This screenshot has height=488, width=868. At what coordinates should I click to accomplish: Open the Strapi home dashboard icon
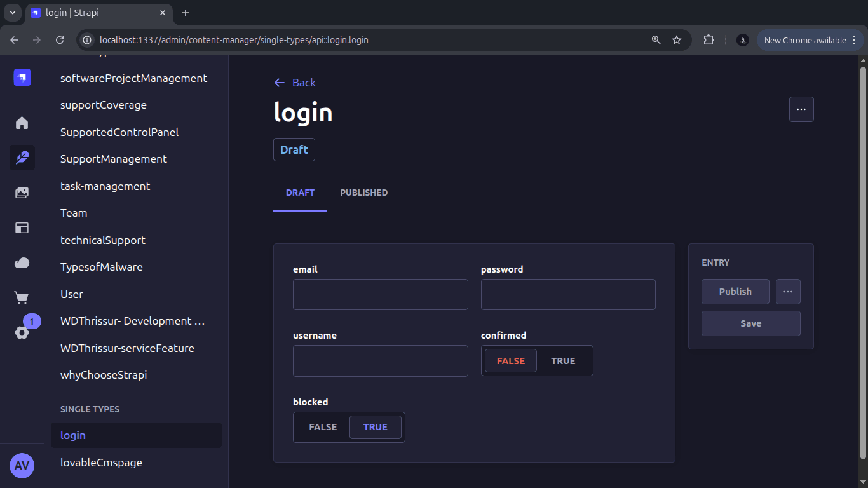point(22,123)
